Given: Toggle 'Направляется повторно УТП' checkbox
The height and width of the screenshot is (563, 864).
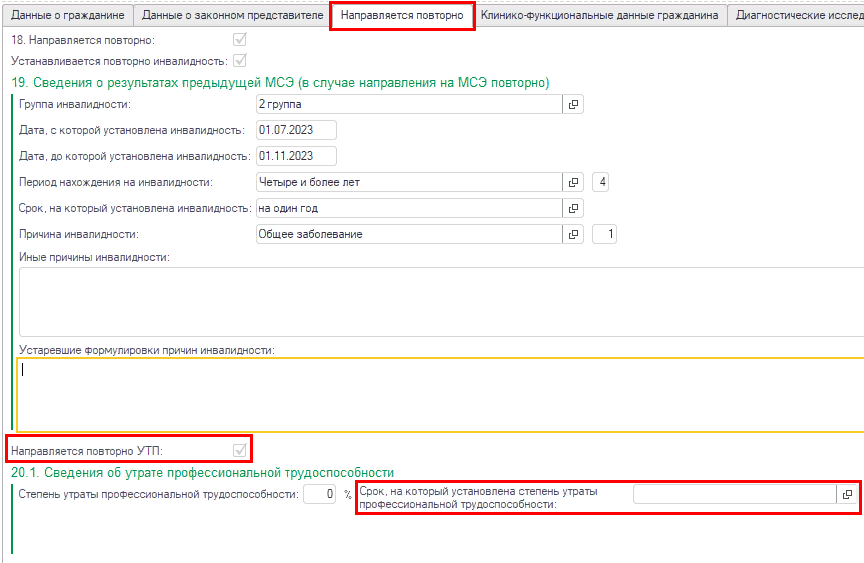Looking at the screenshot, I should [x=239, y=450].
